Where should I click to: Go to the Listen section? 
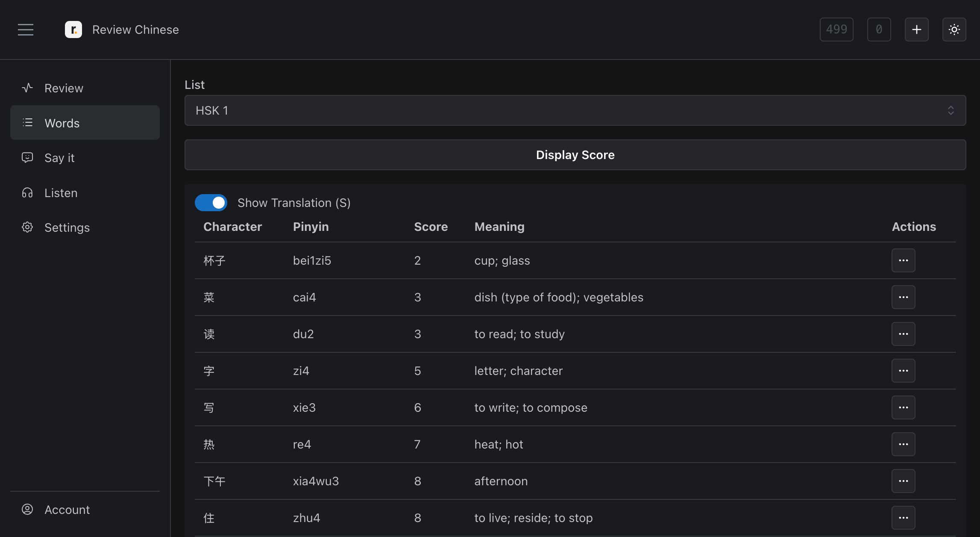click(x=85, y=193)
